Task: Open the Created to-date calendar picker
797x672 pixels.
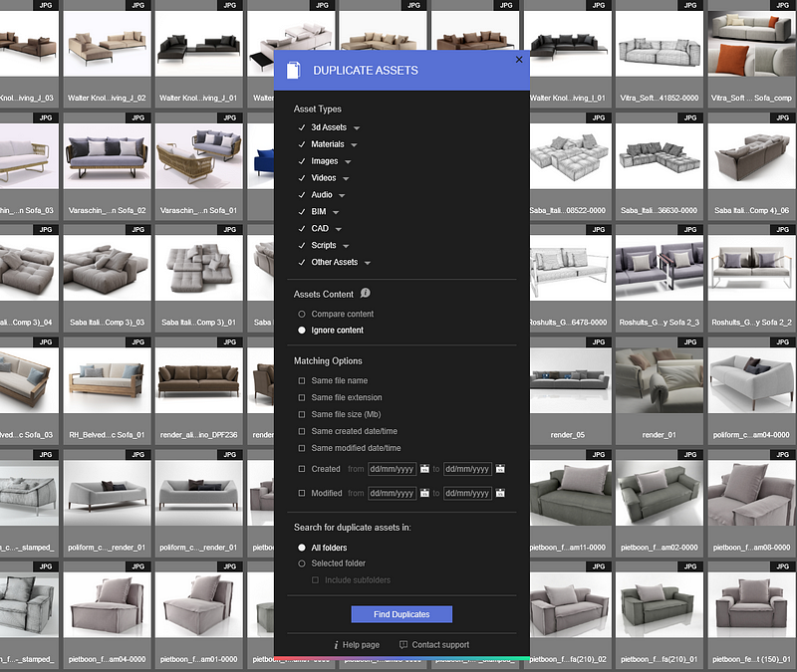Action: click(500, 468)
